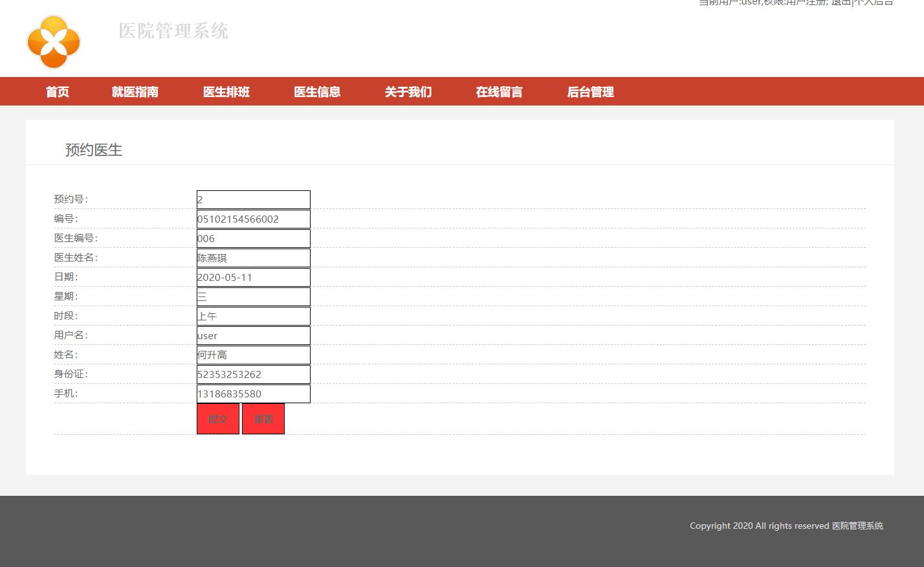Open the 就医指南 navigation menu

[135, 91]
